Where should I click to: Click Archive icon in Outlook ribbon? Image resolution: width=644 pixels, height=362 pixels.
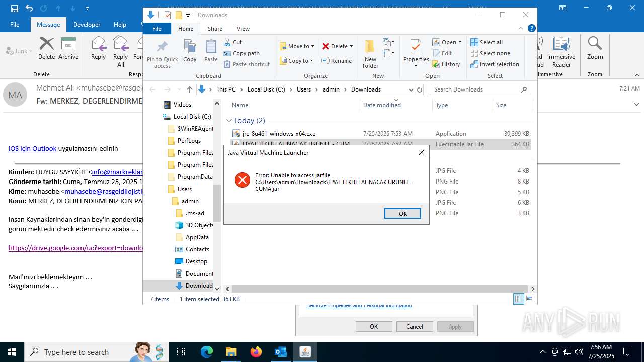click(68, 49)
